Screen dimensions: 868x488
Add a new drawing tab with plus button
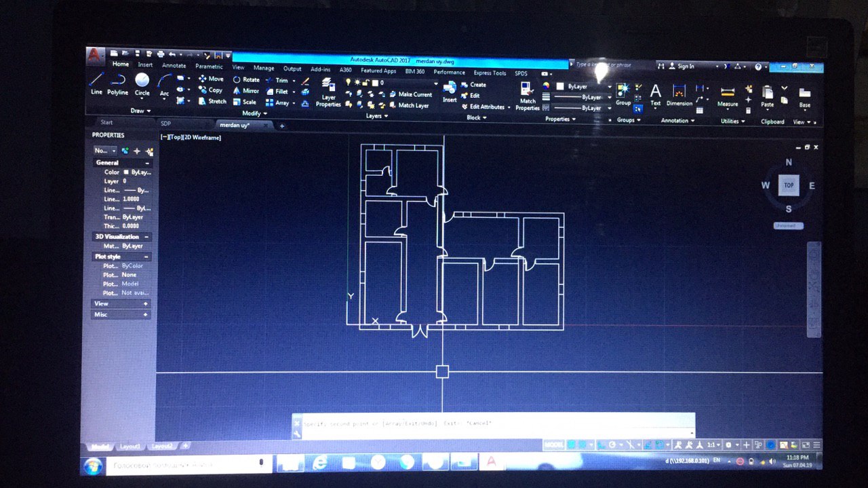click(x=282, y=126)
